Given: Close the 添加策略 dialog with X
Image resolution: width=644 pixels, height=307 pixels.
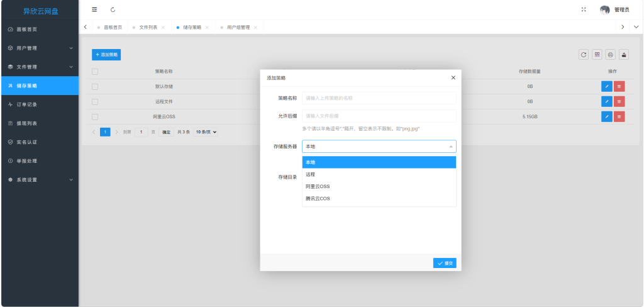Looking at the screenshot, I should click(453, 77).
